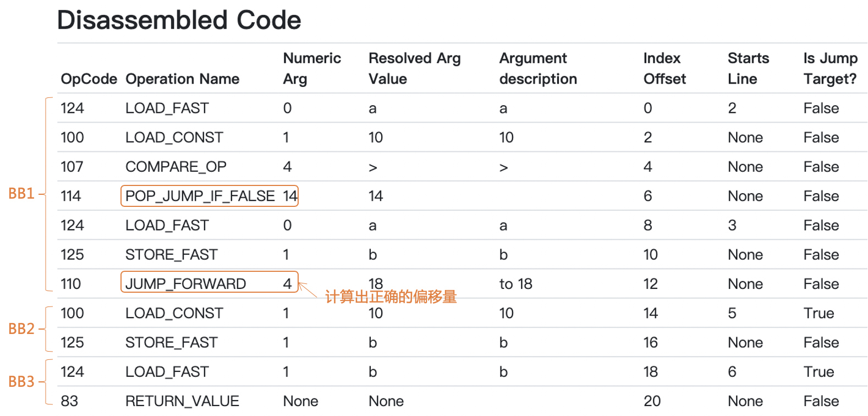Screen dimensions: 868x416
Task: Click the highlighted POP_JUMP_IF_FALSE operation
Action: point(200,196)
